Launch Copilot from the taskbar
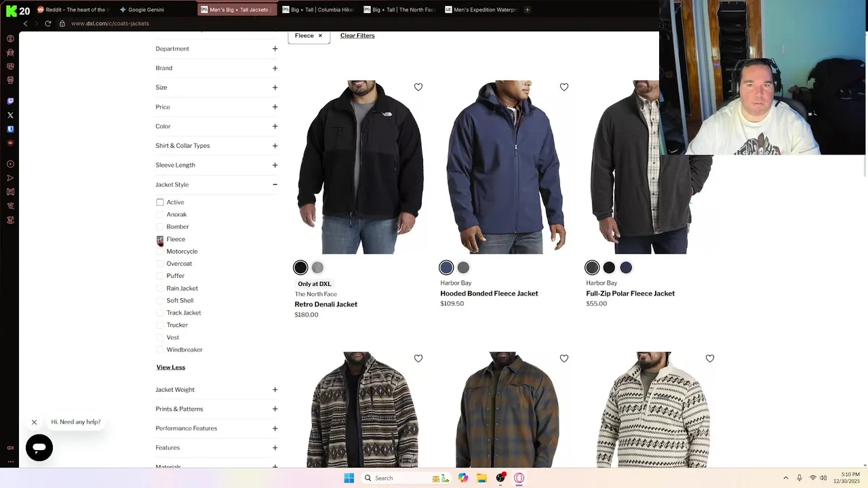This screenshot has width=868, height=488. [x=463, y=478]
